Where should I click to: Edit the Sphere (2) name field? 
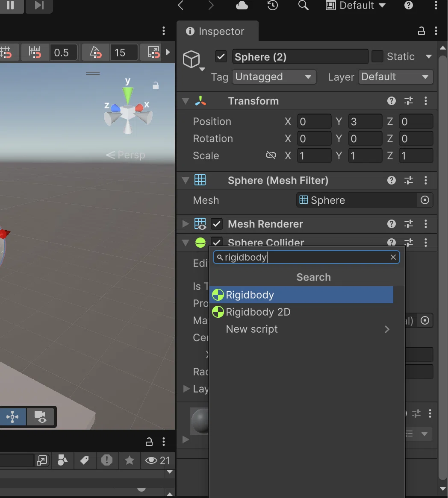tap(300, 57)
